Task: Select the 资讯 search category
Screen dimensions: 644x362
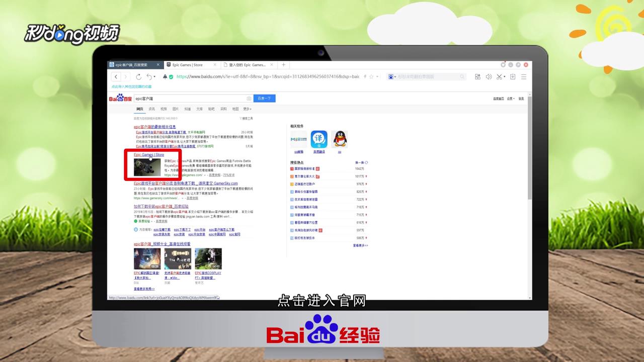Action: pos(152,109)
